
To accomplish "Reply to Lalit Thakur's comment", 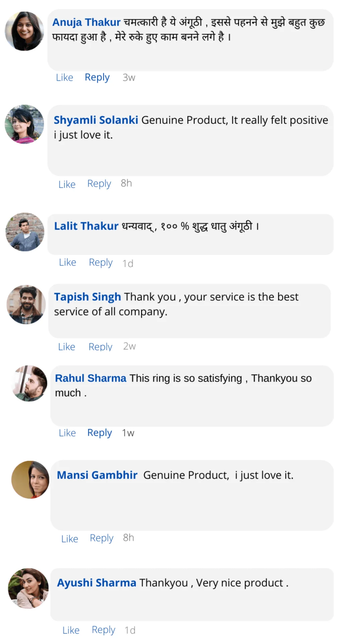I will point(101,263).
